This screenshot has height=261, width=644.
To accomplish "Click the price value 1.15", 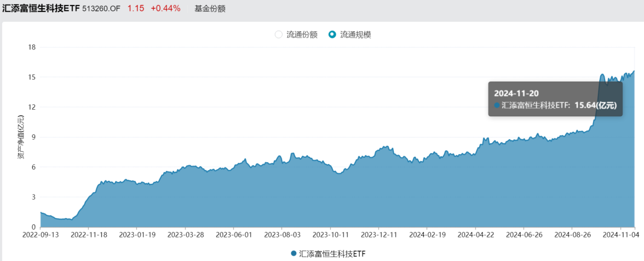I will click(x=136, y=9).
